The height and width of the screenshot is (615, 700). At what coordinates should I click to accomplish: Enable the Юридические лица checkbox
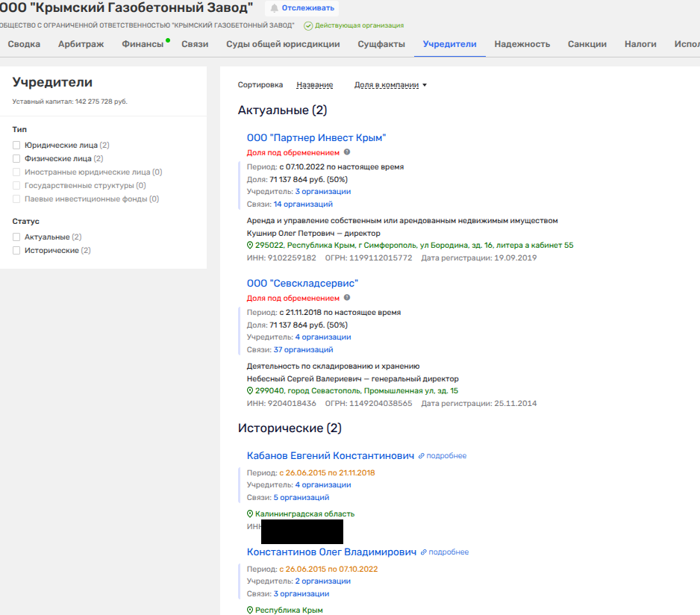coord(16,146)
